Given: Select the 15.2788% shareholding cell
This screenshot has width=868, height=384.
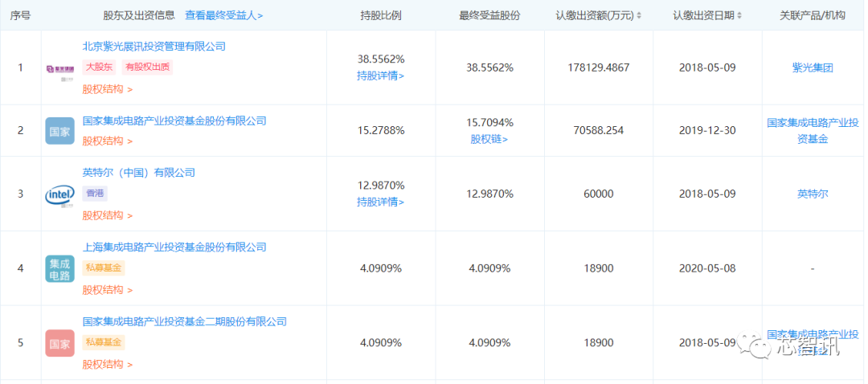Looking at the screenshot, I should point(380,131).
